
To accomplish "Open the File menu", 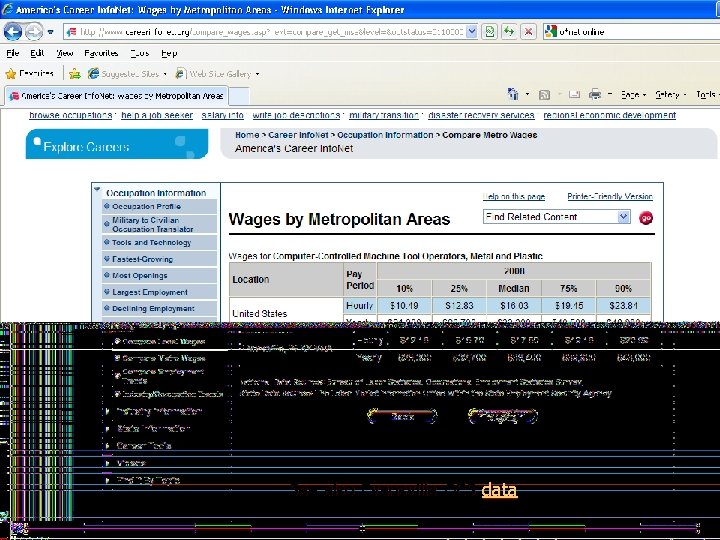I will (12, 53).
